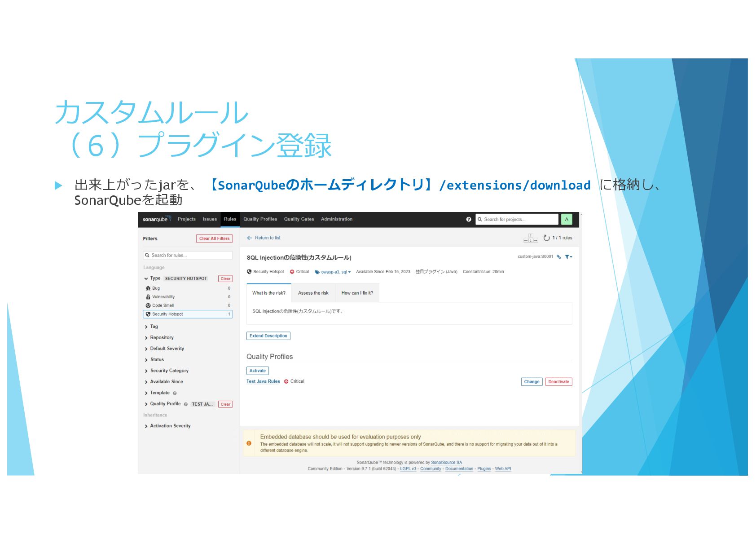This screenshot has width=756, height=535.
Task: Copy rule permalink via link icon
Action: [x=559, y=257]
